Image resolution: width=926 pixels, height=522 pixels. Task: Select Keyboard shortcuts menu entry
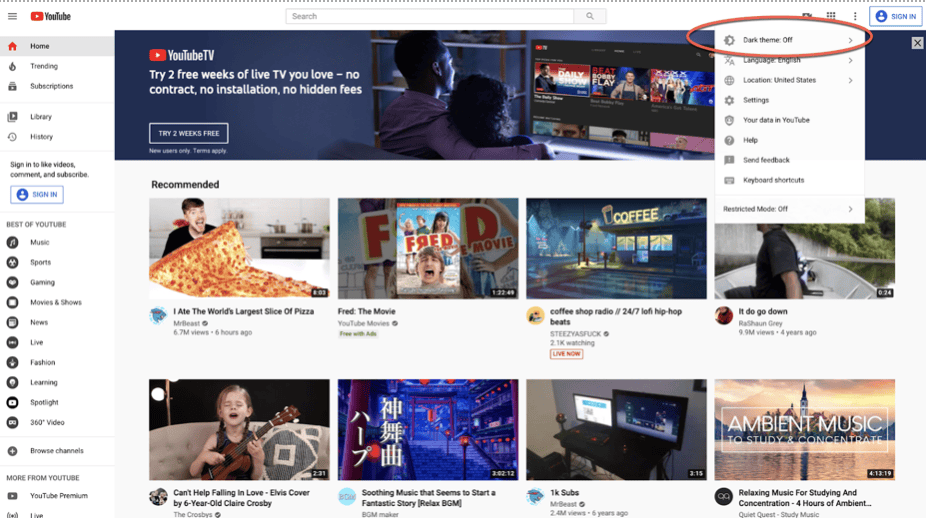(790, 180)
